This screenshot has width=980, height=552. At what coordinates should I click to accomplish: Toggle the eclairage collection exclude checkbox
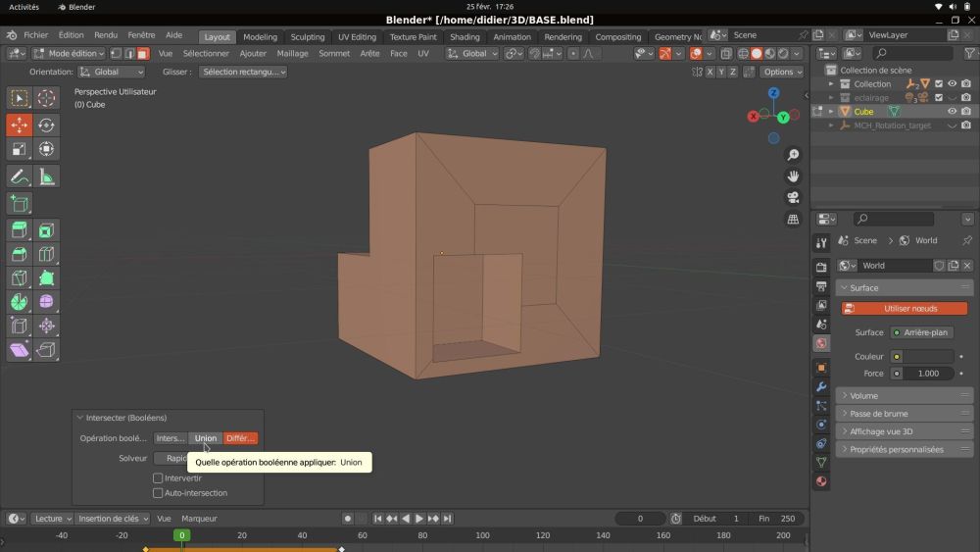point(938,97)
